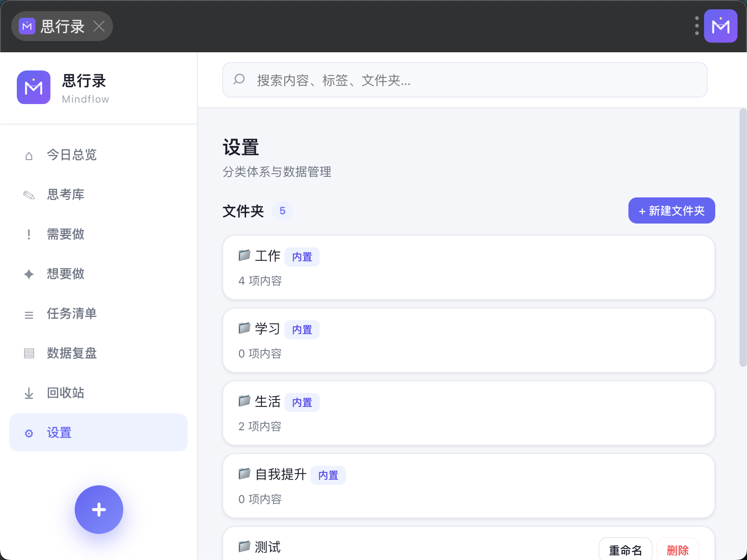The height and width of the screenshot is (560, 747).
Task: Click the table icon for 数据复盘
Action: pos(29,354)
